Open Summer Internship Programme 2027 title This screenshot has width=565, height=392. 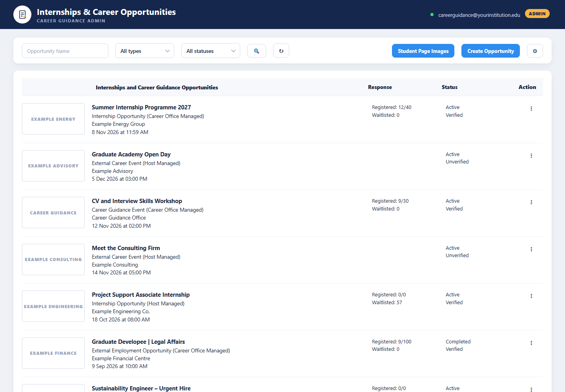(141, 107)
